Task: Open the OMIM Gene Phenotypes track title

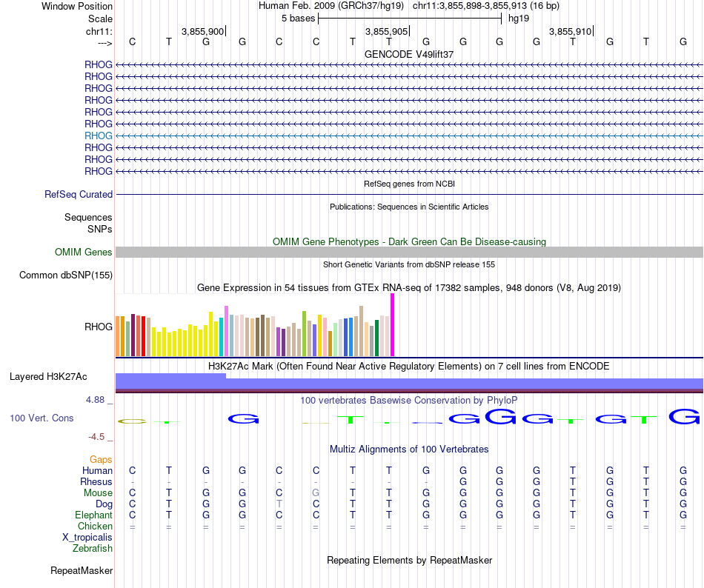Action: click(409, 241)
